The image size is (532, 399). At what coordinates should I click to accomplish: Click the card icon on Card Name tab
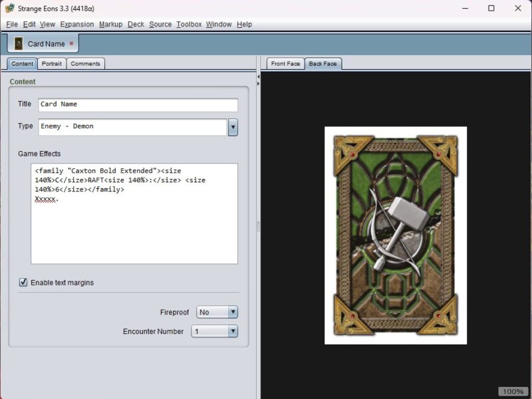coord(19,44)
